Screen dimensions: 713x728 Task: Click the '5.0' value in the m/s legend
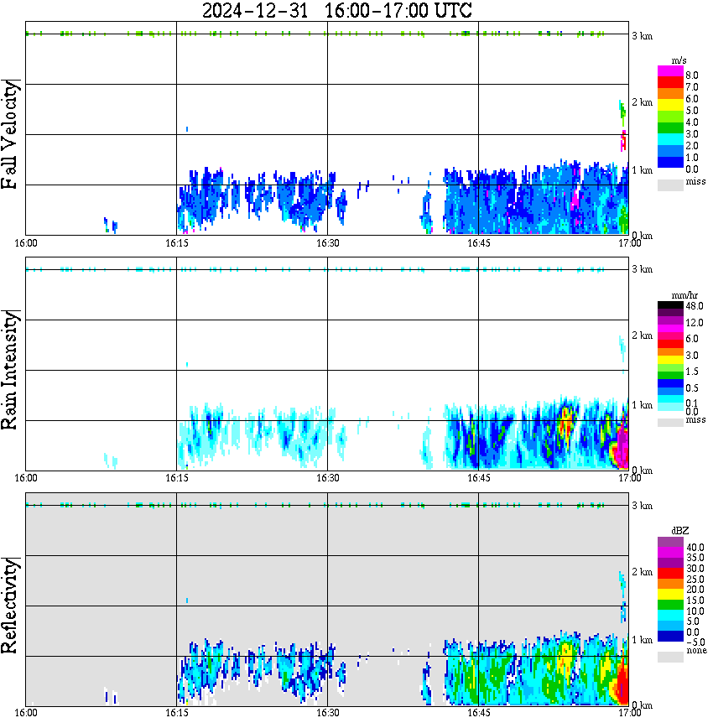click(692, 111)
